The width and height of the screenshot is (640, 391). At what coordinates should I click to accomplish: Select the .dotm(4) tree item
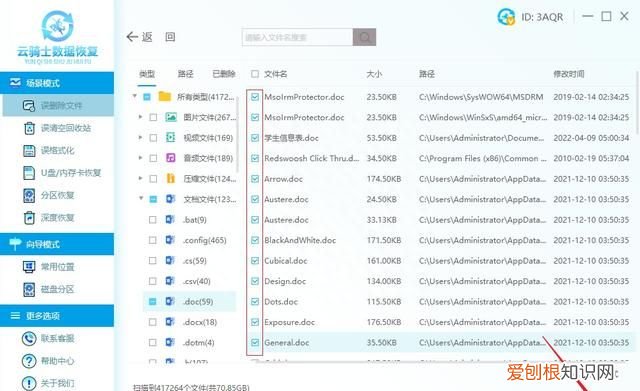point(198,342)
